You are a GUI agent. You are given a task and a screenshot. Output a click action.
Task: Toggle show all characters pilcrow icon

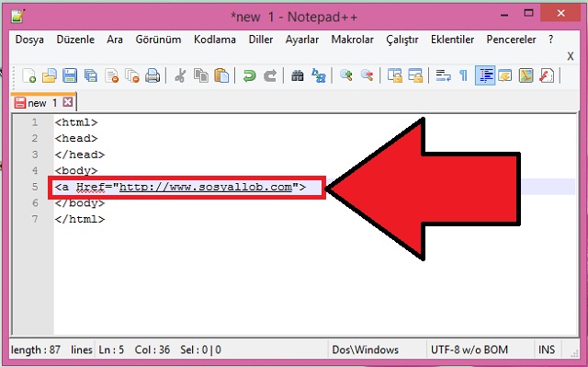point(463,75)
